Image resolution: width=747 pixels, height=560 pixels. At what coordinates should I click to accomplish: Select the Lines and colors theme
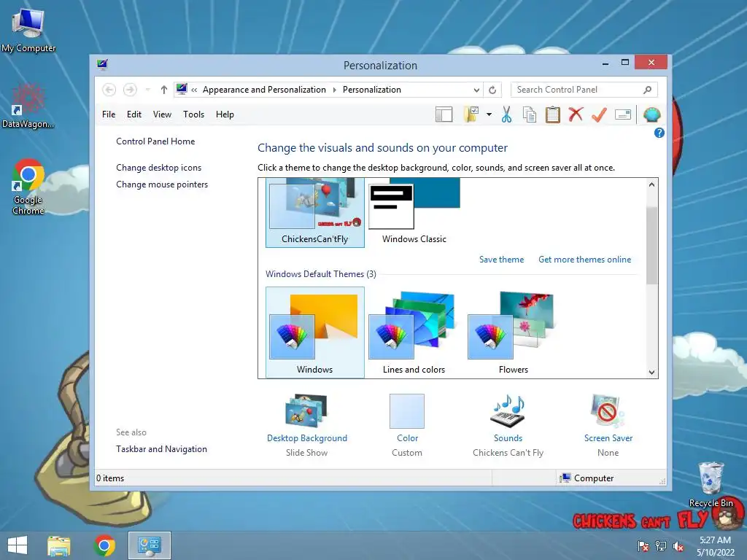(414, 332)
